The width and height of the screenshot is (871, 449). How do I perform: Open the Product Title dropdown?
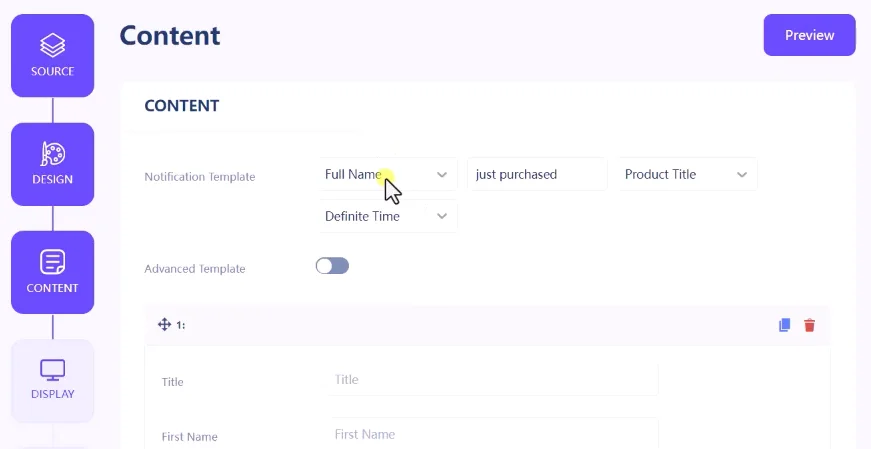coord(688,174)
